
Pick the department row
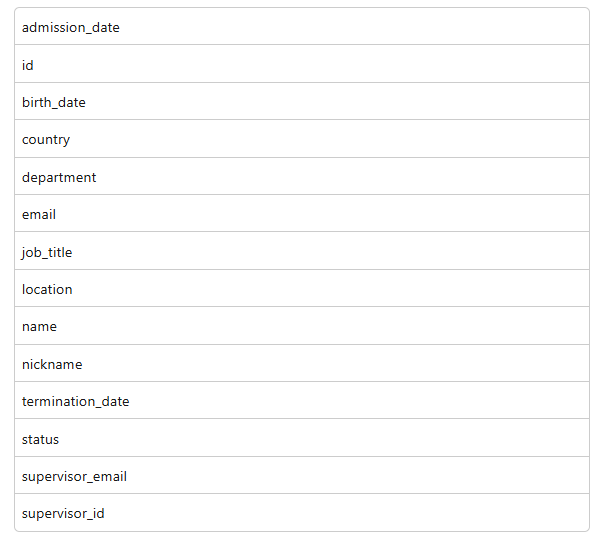pos(302,177)
